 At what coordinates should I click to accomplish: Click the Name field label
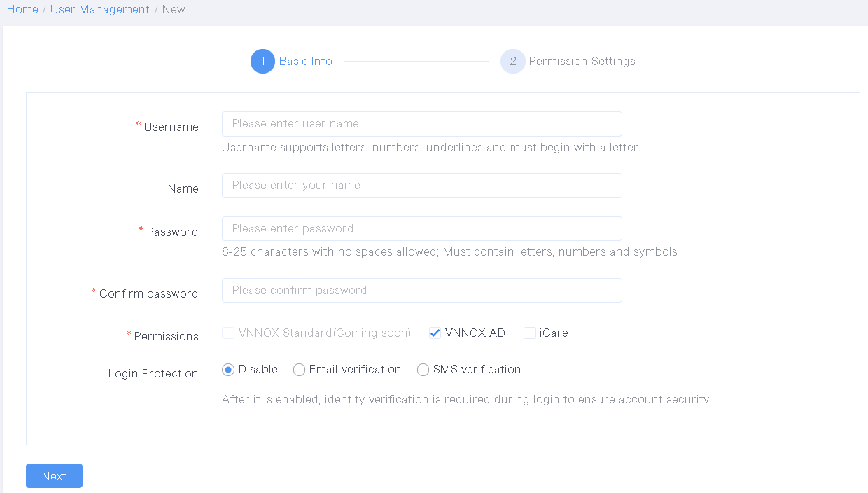pos(183,189)
